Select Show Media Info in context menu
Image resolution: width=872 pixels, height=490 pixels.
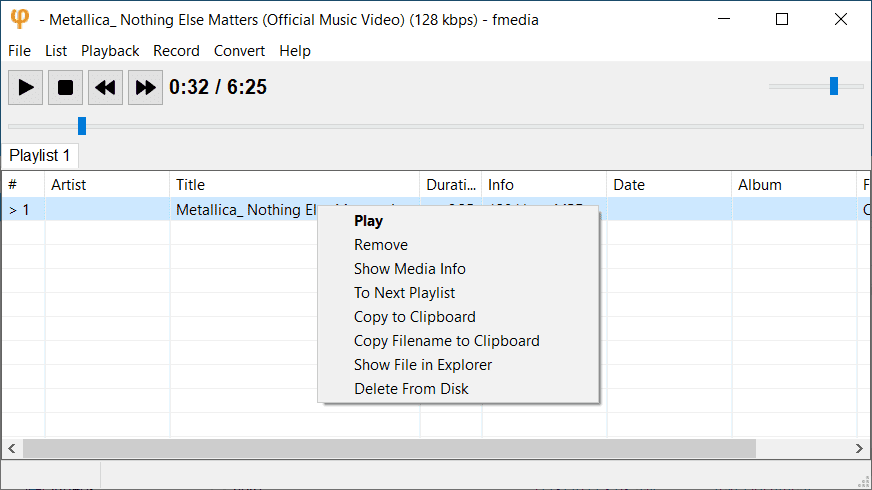pos(458,269)
